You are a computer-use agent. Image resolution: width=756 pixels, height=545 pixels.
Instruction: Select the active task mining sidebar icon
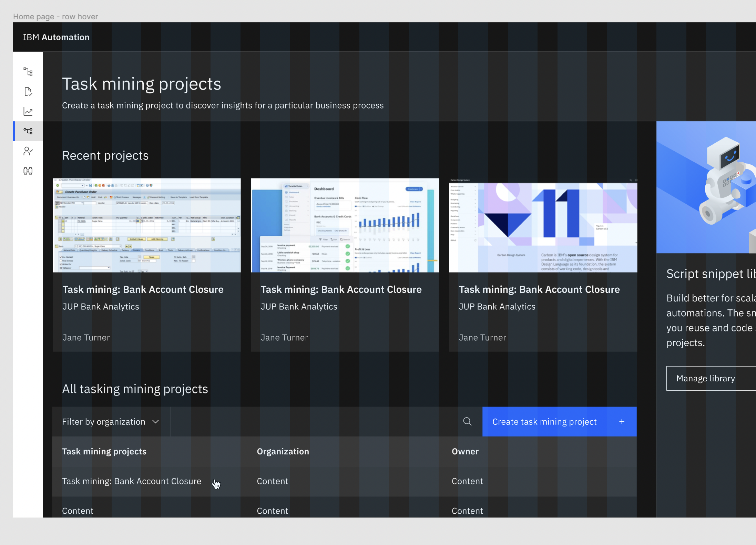(28, 131)
